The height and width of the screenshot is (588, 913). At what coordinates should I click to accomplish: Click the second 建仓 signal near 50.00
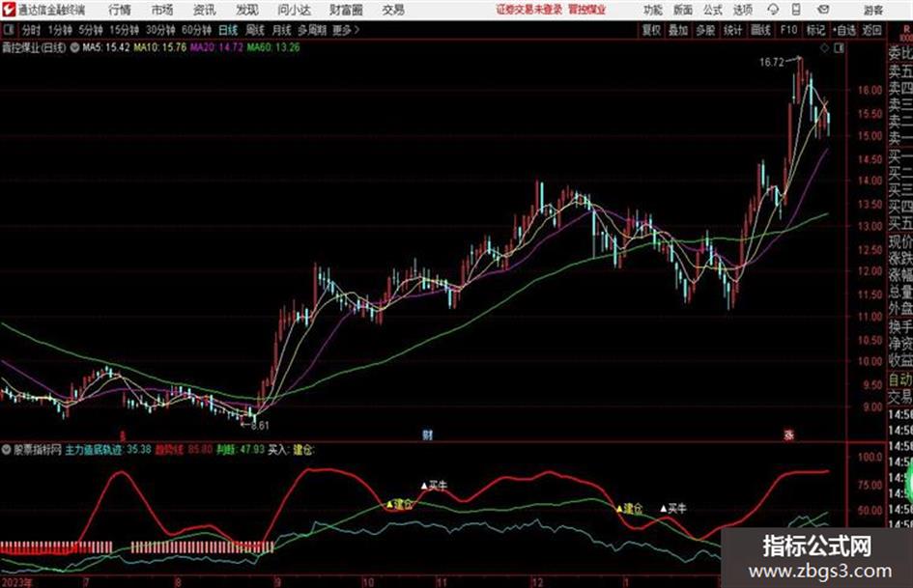coord(629,509)
